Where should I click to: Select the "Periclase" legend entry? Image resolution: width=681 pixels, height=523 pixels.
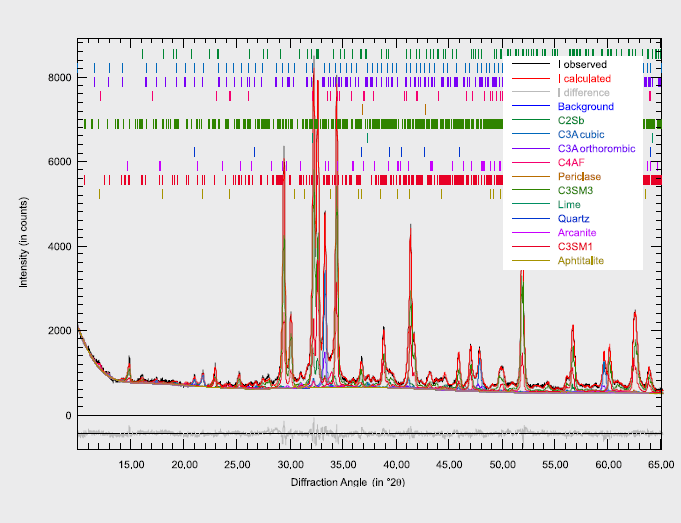[x=579, y=177]
